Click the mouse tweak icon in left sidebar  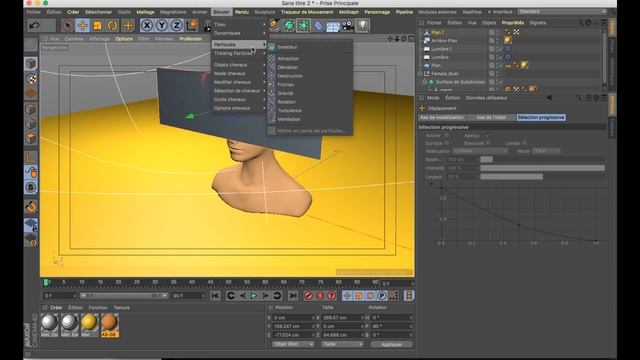point(31,172)
